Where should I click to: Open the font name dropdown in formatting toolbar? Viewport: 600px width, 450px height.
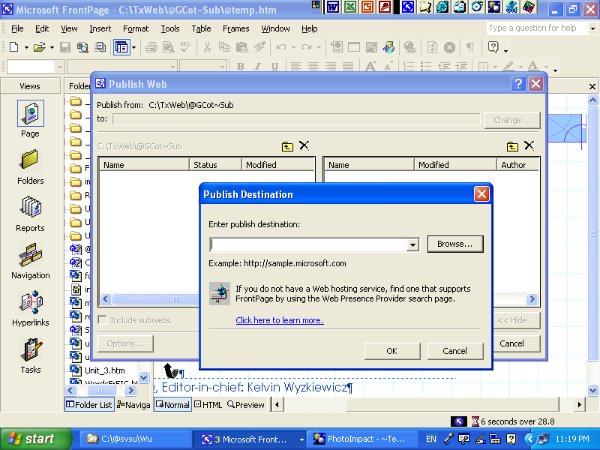[58, 67]
